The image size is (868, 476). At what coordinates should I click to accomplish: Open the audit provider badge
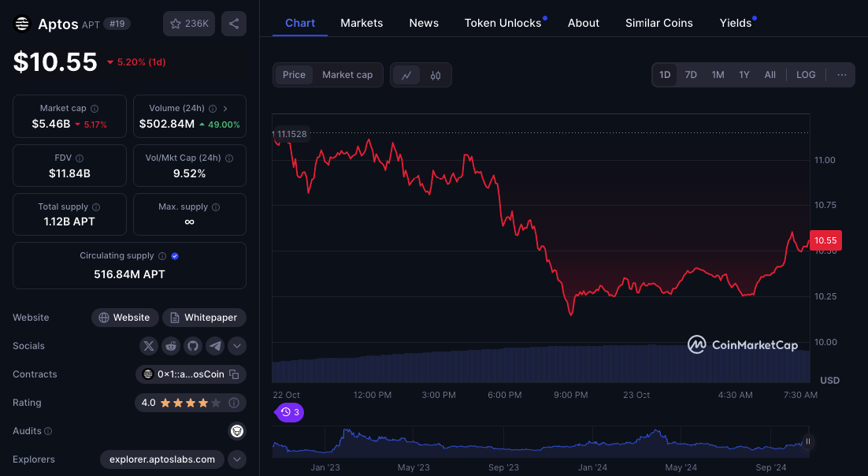pyautogui.click(x=237, y=431)
